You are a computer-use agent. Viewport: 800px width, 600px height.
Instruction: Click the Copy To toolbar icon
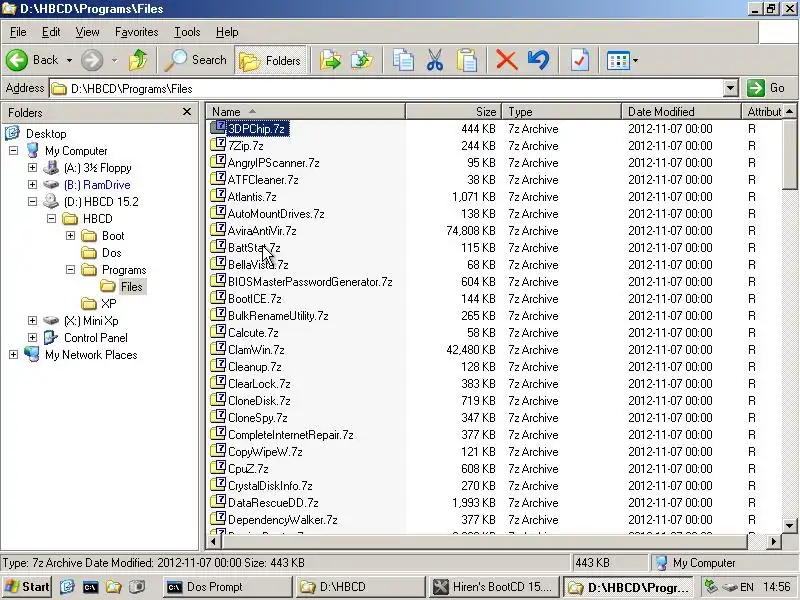click(362, 60)
